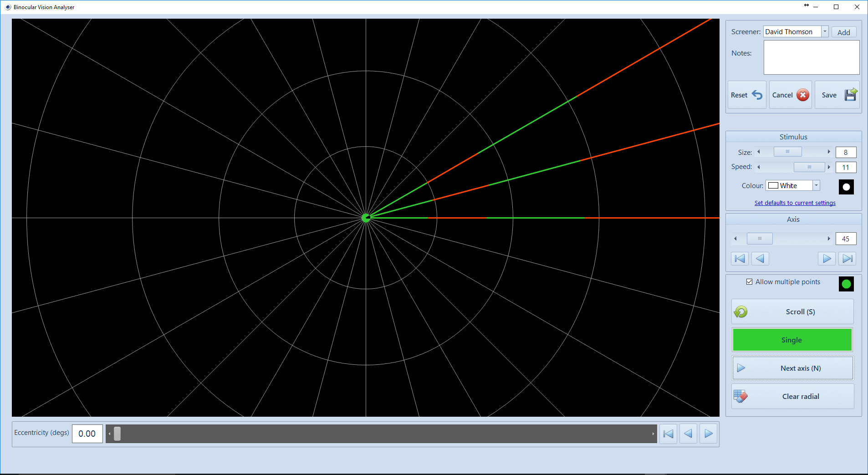The height and width of the screenshot is (475, 868).
Task: Jump to first axis button
Action: 740,259
